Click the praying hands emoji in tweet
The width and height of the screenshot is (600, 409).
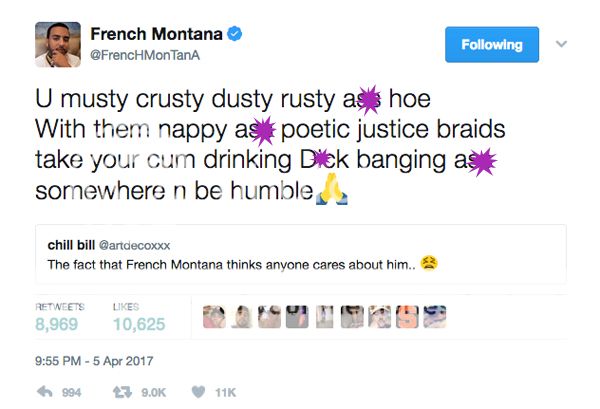point(331,190)
